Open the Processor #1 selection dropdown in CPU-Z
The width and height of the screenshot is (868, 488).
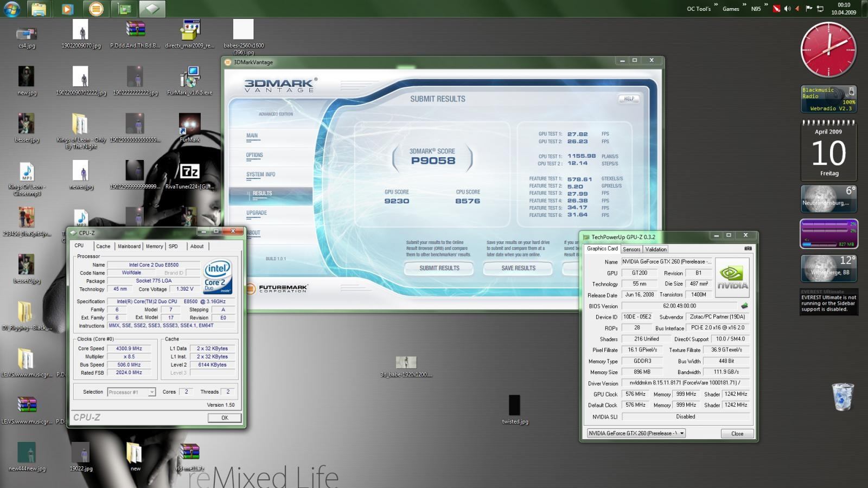[131, 392]
